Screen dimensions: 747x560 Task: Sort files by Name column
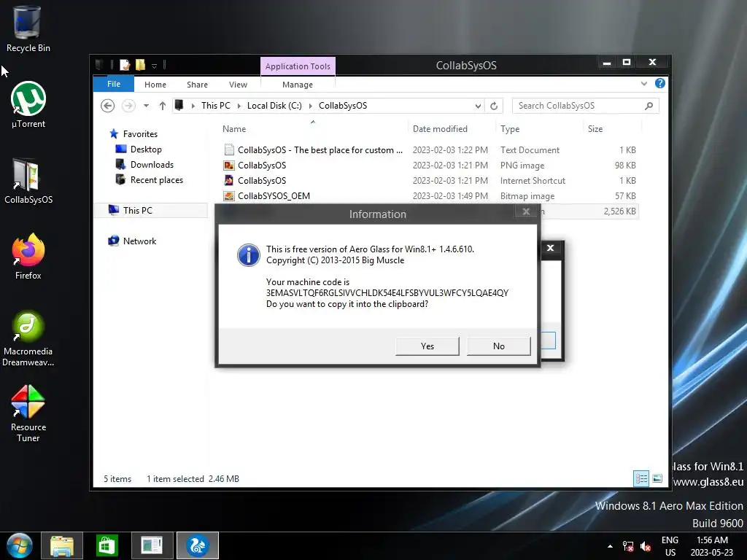pyautogui.click(x=314, y=129)
